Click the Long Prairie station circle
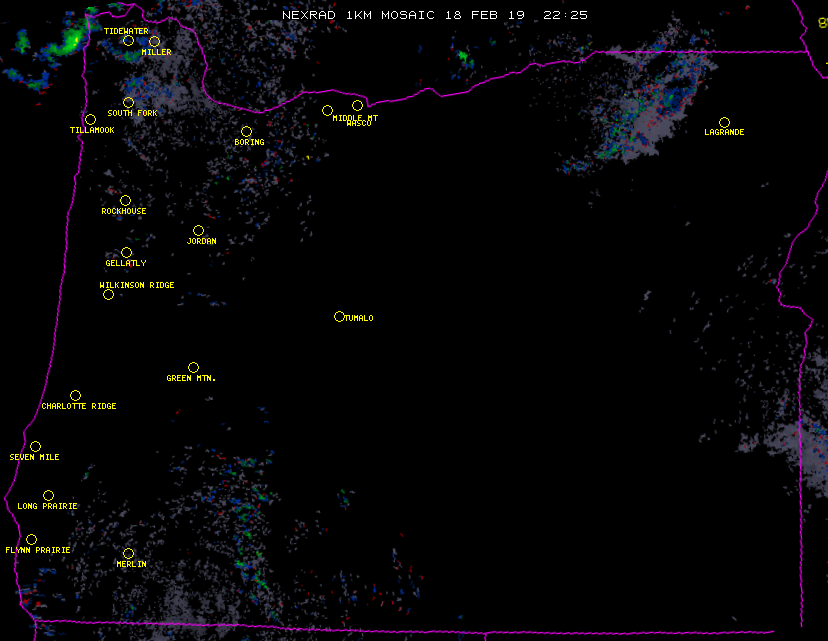828x641 pixels. [x=48, y=496]
